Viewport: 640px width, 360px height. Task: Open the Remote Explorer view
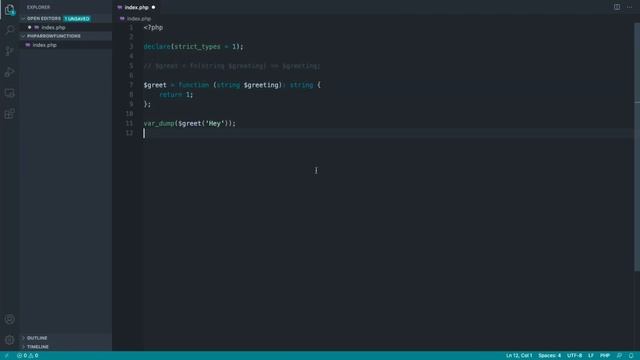point(9,93)
